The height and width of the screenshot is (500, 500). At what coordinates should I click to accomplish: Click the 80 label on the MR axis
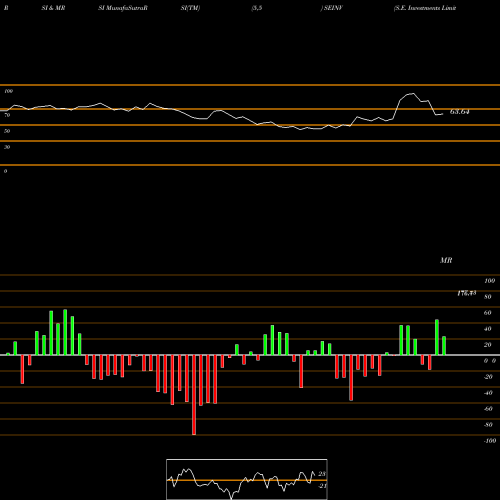[x=488, y=297]
